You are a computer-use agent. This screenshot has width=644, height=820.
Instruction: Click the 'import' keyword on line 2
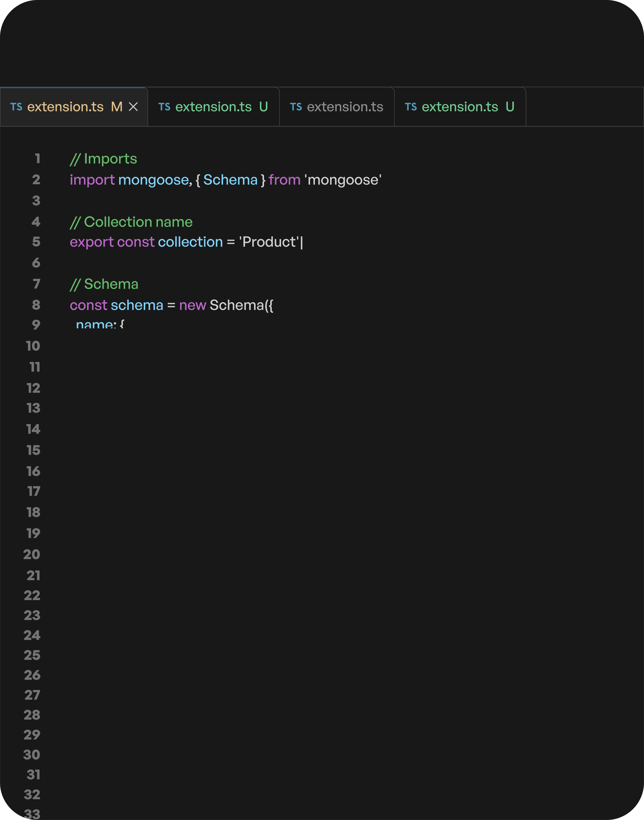(92, 180)
